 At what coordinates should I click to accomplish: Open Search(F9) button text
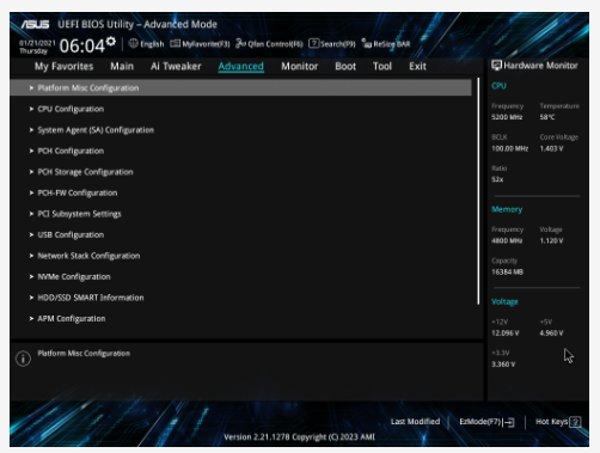(338, 44)
